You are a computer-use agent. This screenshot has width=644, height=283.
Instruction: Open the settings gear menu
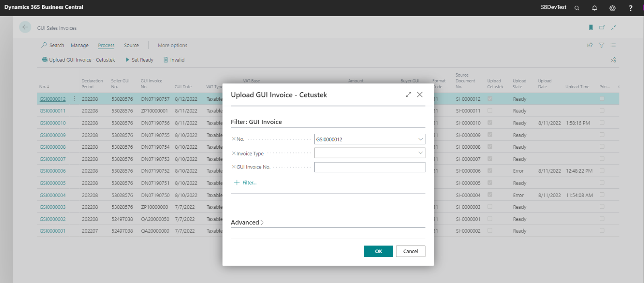tap(612, 8)
